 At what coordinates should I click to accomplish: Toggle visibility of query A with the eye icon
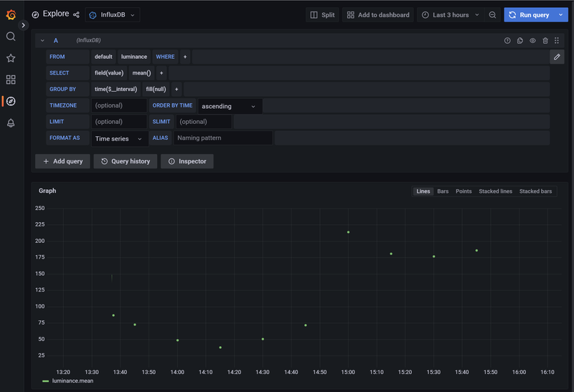(x=532, y=41)
